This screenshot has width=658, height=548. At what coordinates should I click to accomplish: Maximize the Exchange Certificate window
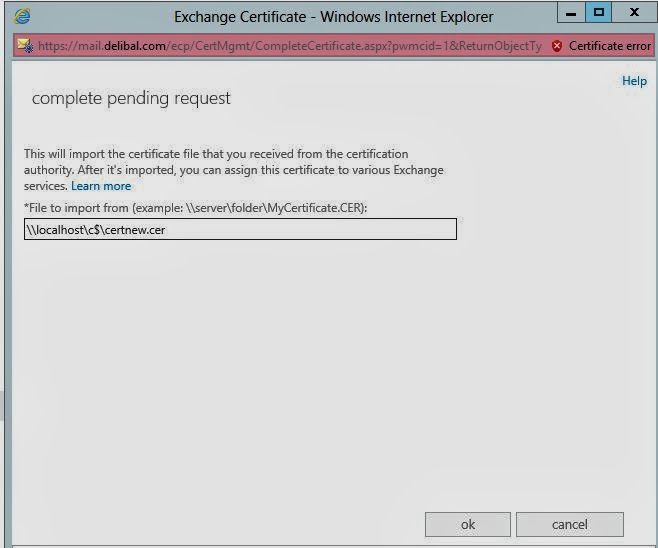point(599,15)
